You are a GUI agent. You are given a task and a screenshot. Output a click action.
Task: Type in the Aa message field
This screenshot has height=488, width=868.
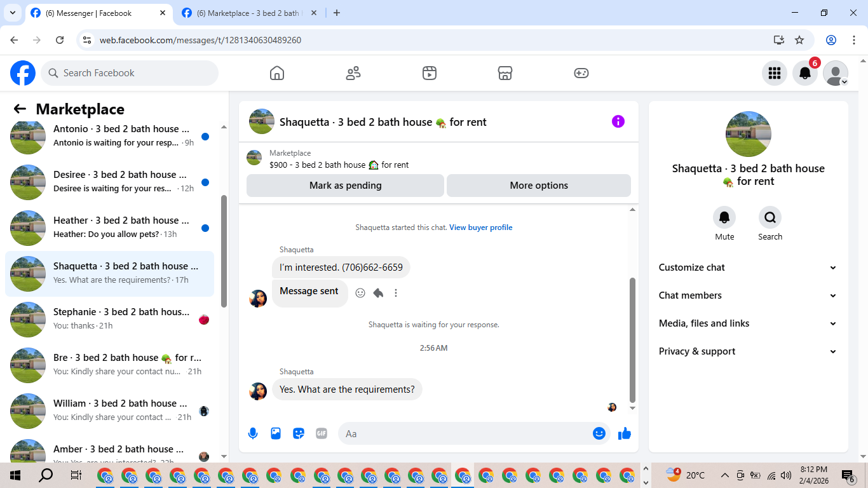point(465,433)
